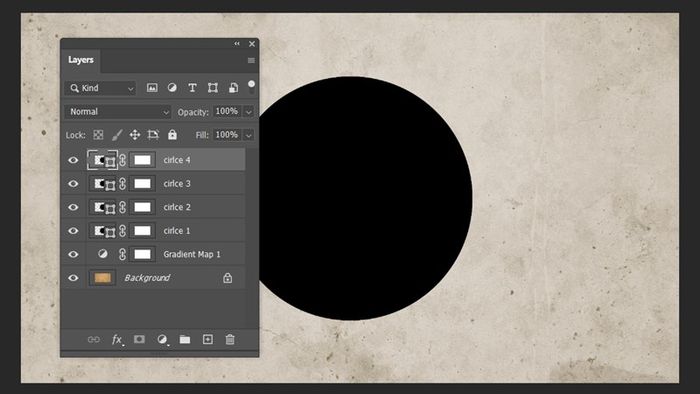Select the cirlce 3 layer name
Viewport: 700px width, 394px height.
(177, 184)
